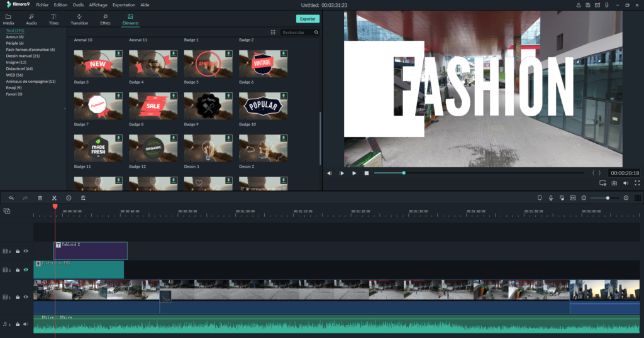Click the undo arrow in timeline toolbar

click(11, 198)
